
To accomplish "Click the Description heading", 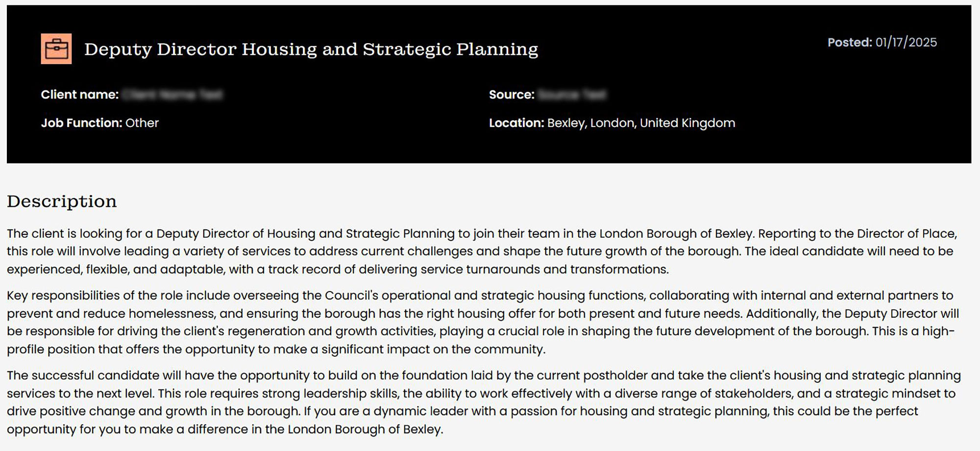I will point(62,201).
